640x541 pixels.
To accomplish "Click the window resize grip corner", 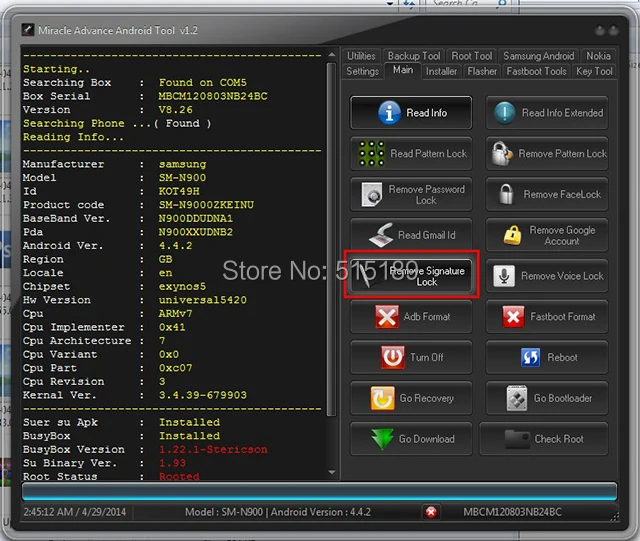I will tap(614, 517).
